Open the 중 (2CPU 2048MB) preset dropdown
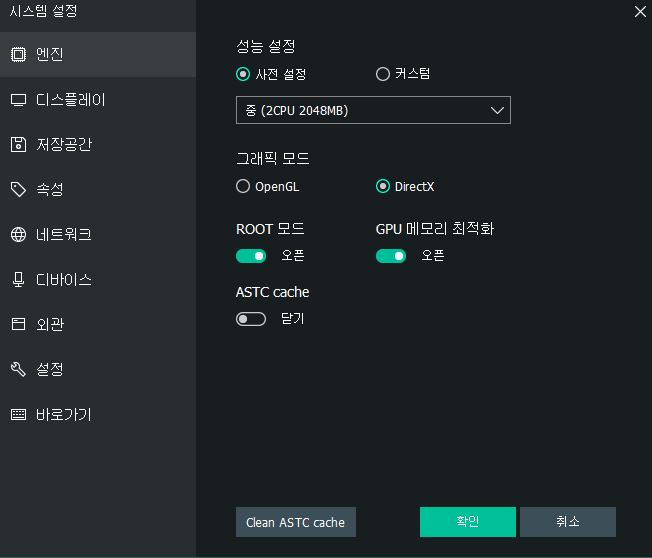This screenshot has width=652, height=558. (x=373, y=110)
